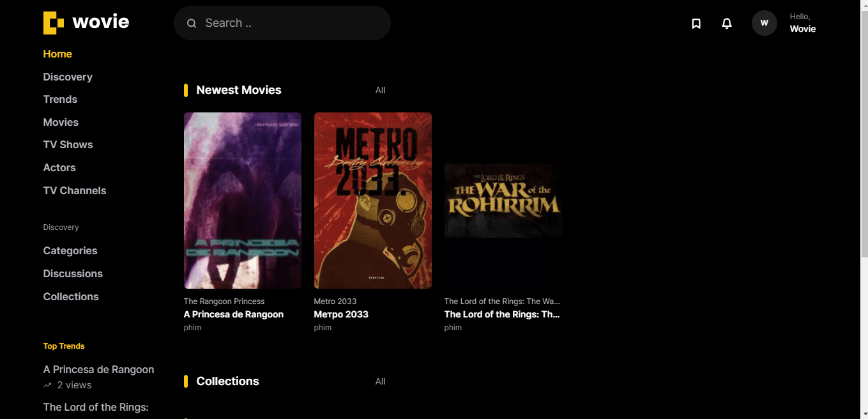Open the Metro 2033 poster thumbnail
868x419 pixels.
pos(372,201)
